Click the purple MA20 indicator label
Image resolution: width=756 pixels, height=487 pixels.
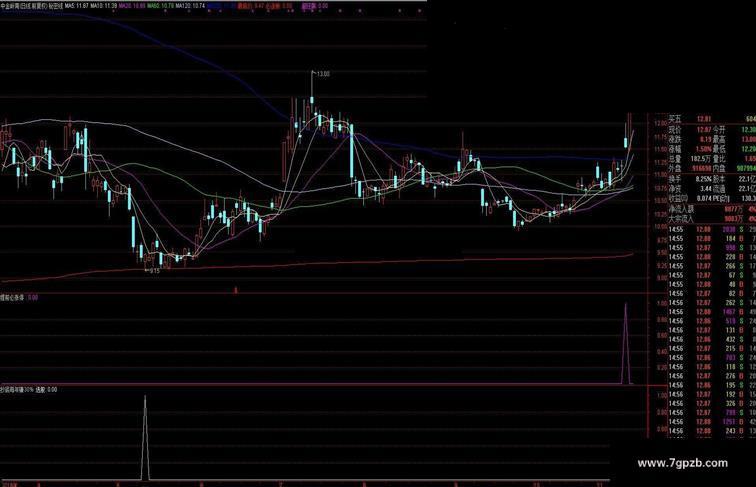[x=132, y=6]
